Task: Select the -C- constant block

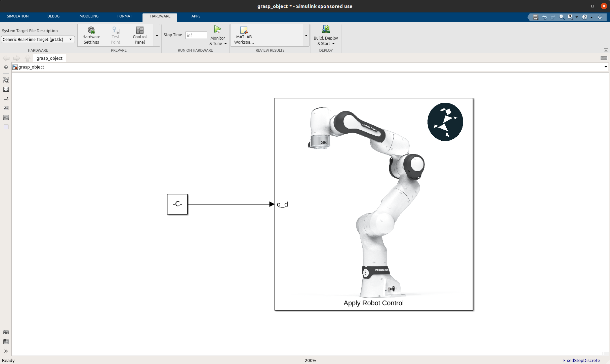Action: tap(177, 204)
